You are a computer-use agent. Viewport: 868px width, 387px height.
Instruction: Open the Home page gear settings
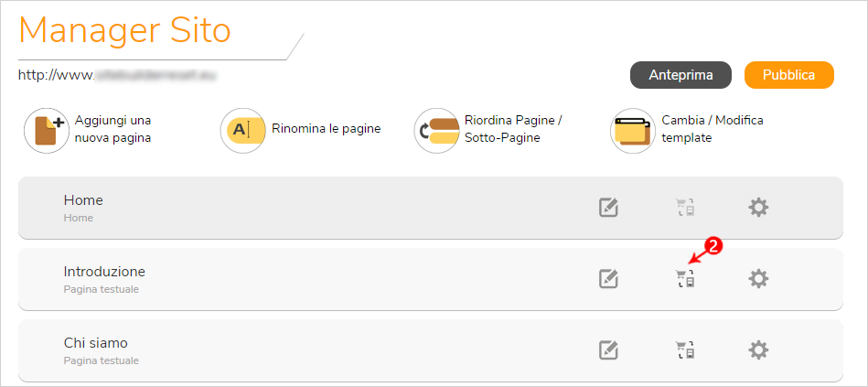click(758, 208)
